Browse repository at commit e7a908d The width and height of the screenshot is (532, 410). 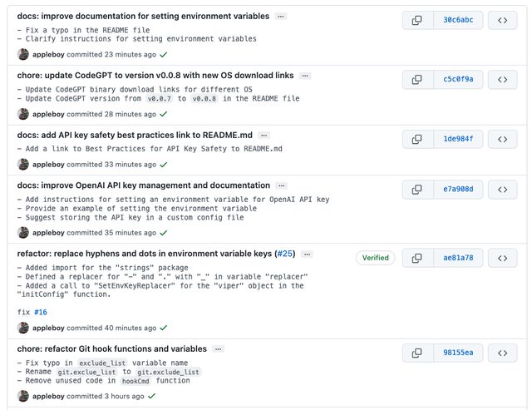point(502,190)
